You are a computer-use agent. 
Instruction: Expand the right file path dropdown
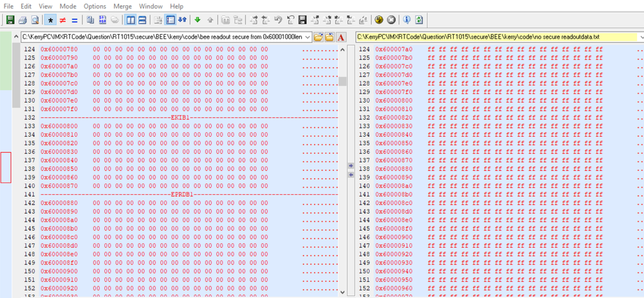click(641, 37)
